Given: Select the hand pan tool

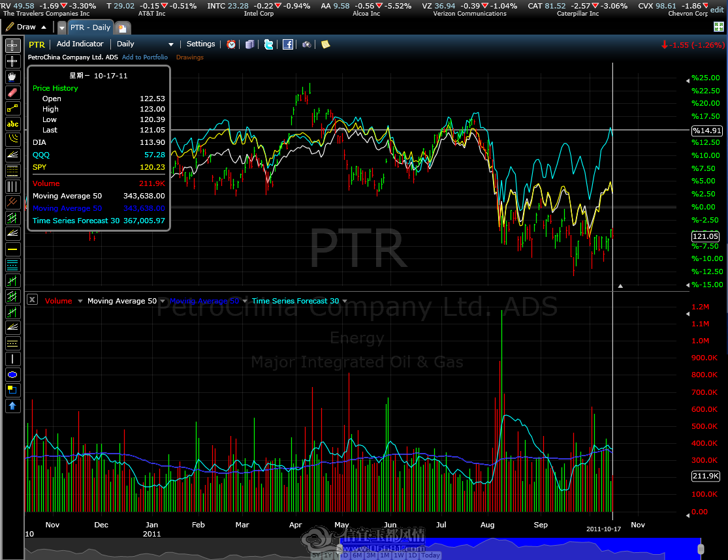Looking at the screenshot, I should pos(12,76).
